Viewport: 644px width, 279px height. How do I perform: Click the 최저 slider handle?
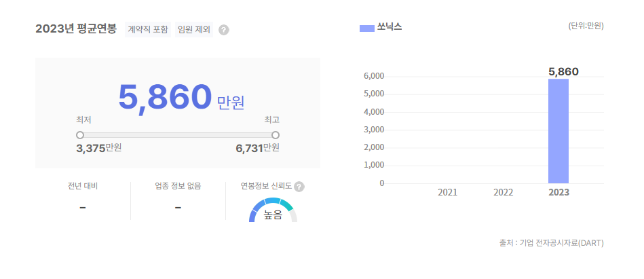[x=80, y=135]
